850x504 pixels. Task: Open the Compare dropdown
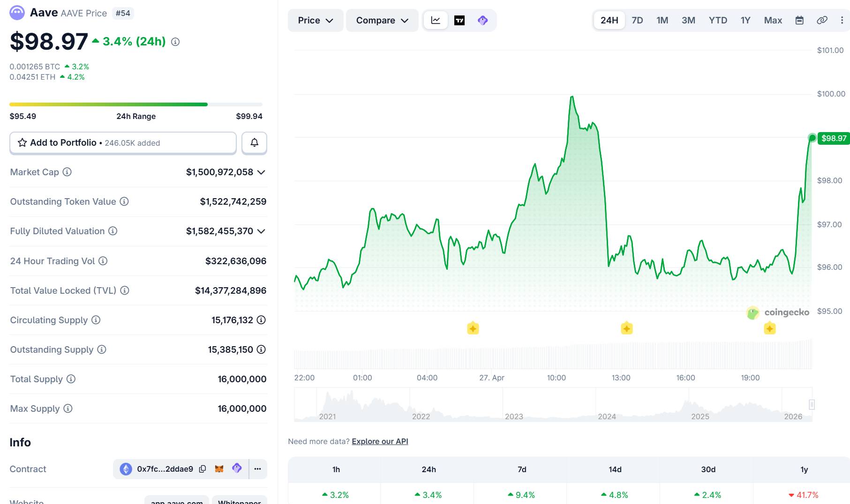tap(382, 20)
